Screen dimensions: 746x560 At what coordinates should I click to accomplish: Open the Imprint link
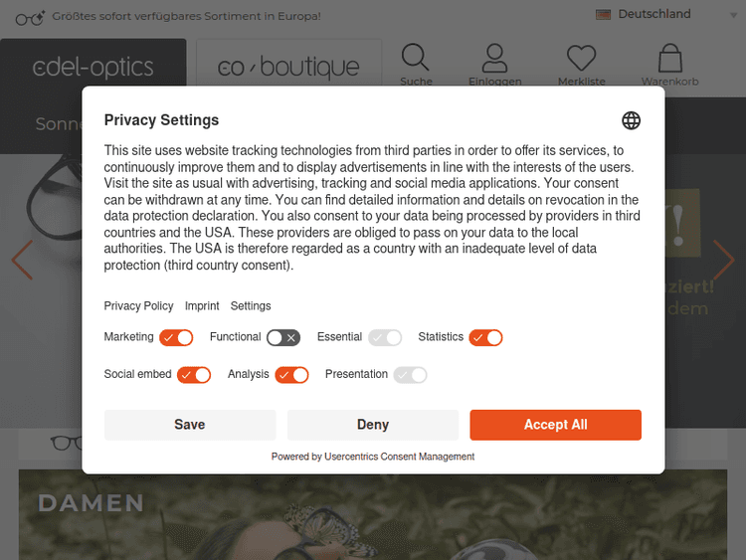tap(202, 306)
